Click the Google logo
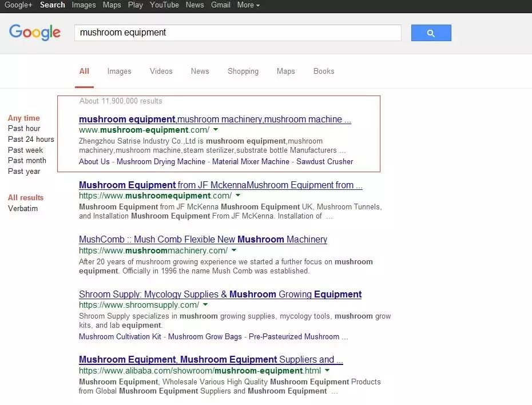Viewport: 532px width, 405px height. [x=34, y=33]
